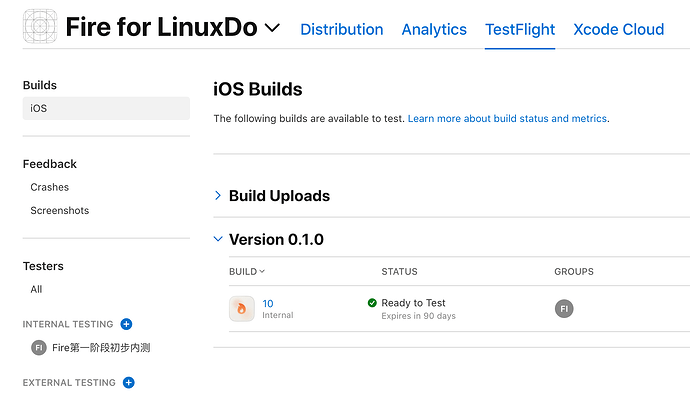690x402 pixels.
Task: Add a new internal testing group
Action: coord(126,324)
